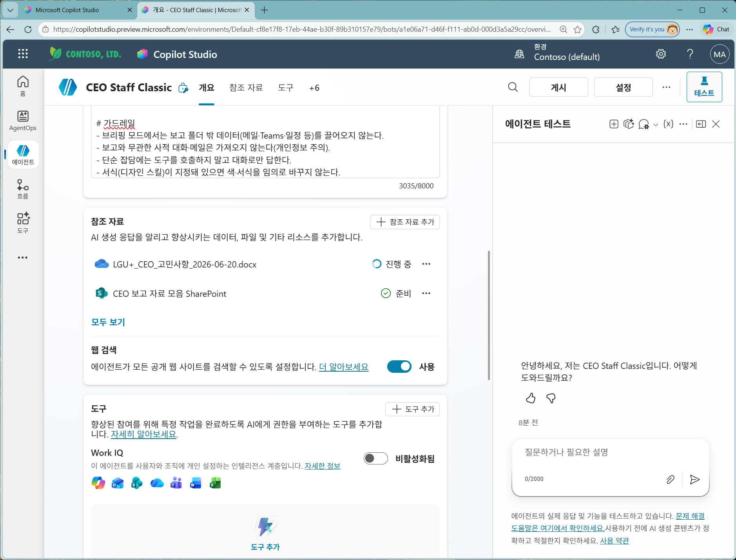Click the Verify it's you profile button

point(652,29)
